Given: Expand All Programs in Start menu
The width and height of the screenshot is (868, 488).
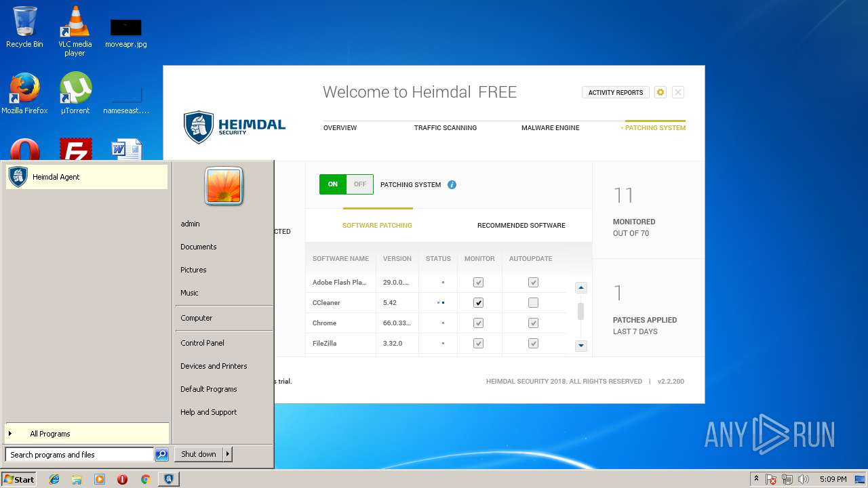Looking at the screenshot, I should coord(87,434).
